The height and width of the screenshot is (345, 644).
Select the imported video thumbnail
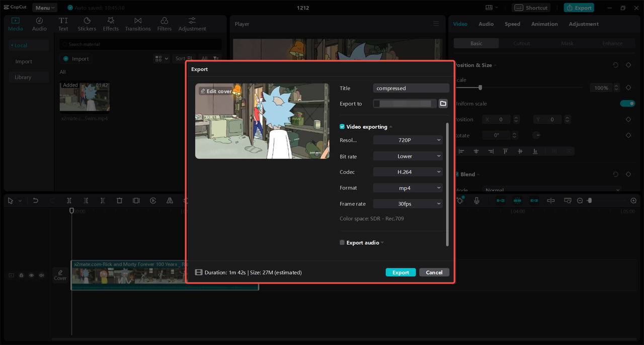click(85, 97)
